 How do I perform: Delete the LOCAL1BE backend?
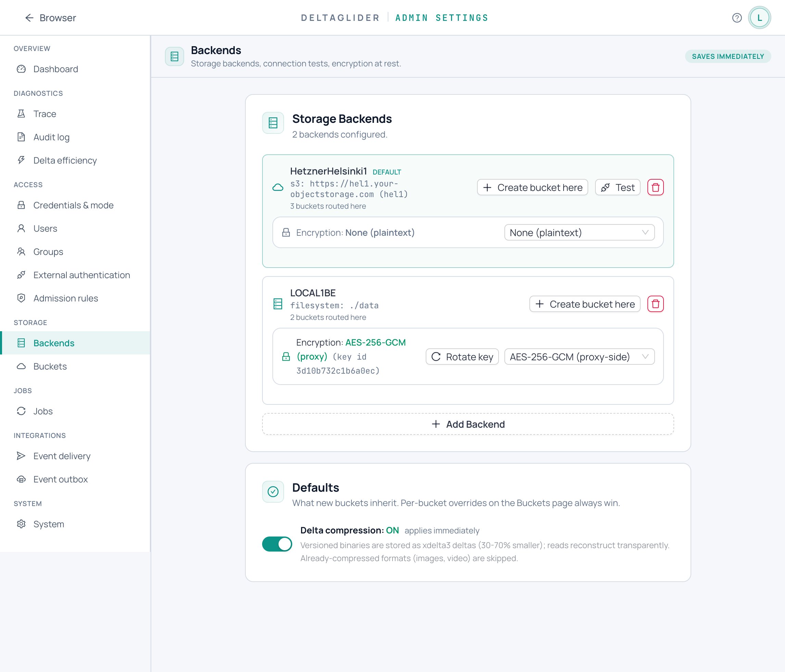(655, 304)
